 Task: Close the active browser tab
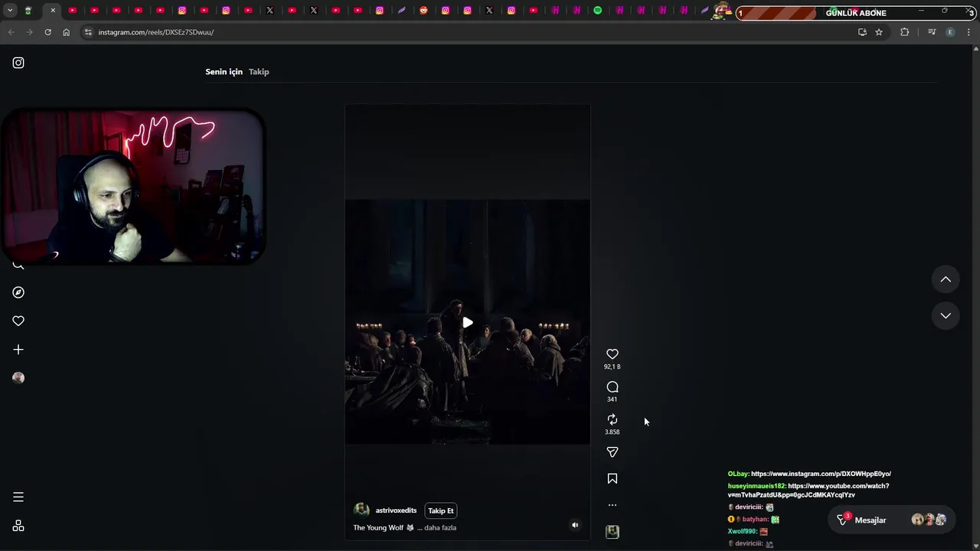(53, 11)
